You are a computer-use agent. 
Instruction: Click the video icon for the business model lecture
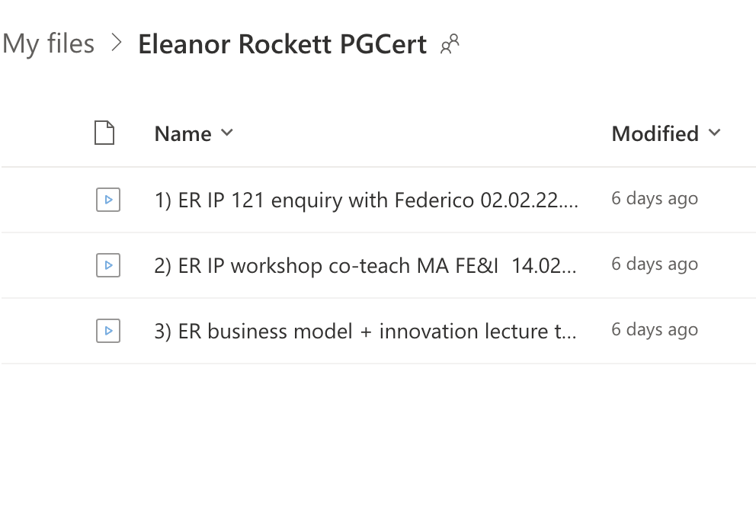108,331
